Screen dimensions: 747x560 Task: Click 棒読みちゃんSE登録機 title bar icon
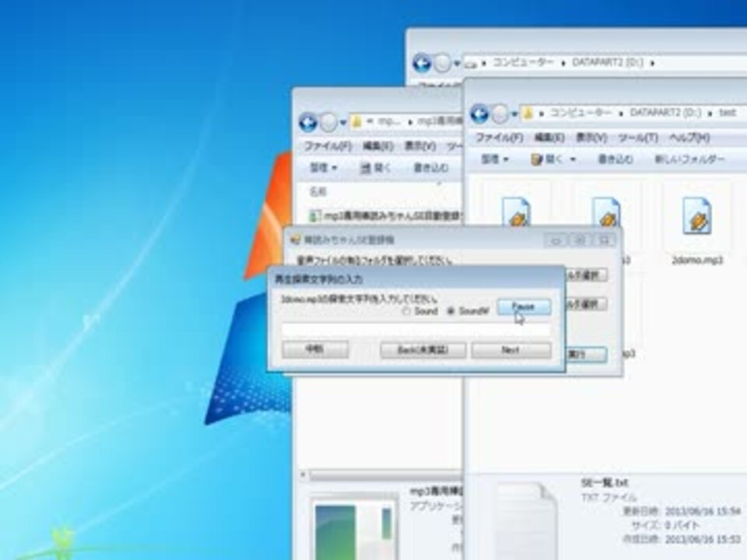(296, 240)
